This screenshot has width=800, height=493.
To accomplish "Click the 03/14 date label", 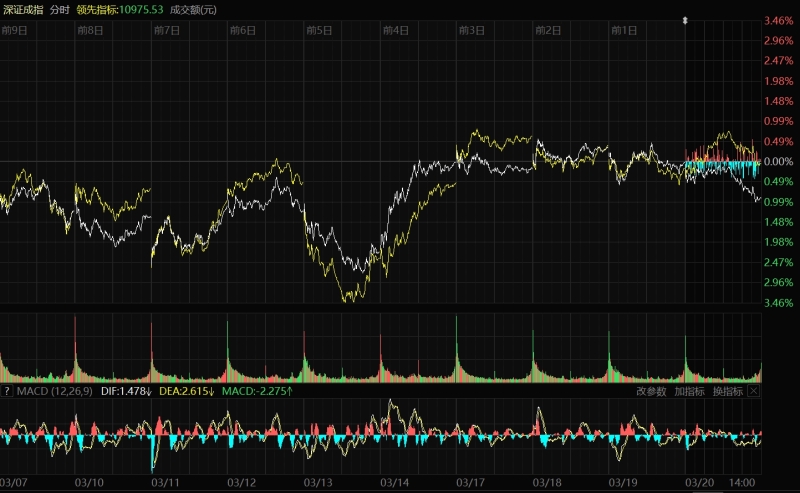I will pos(394,483).
